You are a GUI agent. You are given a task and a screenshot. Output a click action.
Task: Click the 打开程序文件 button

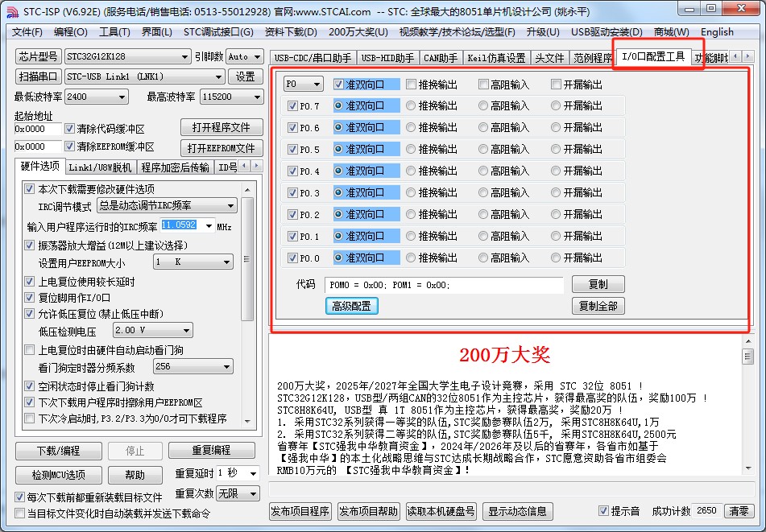[x=222, y=127]
